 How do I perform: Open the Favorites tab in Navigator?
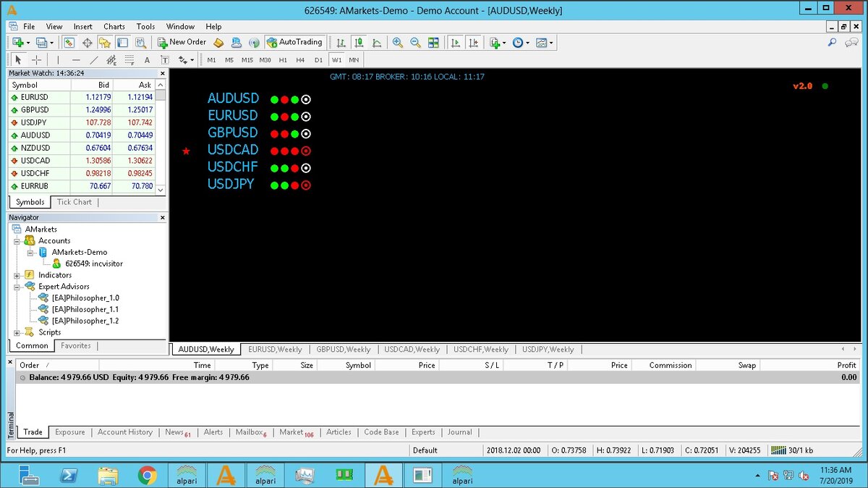[76, 346]
